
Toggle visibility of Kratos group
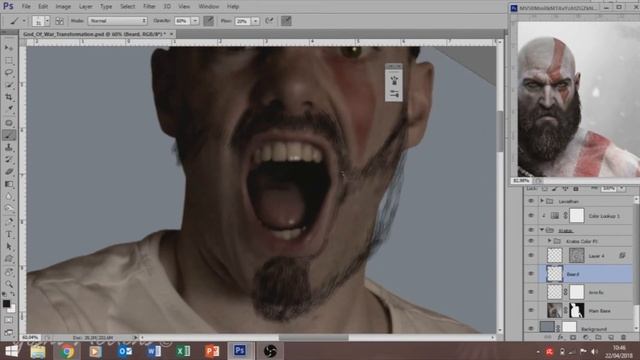531,230
